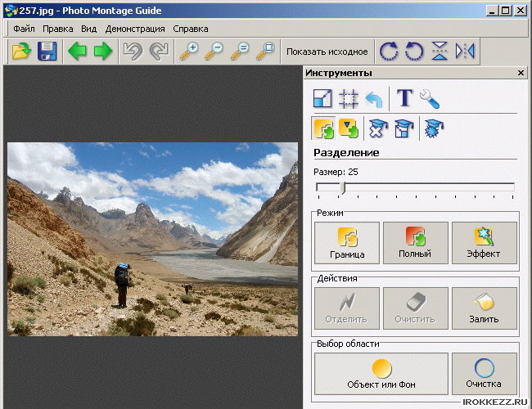This screenshot has height=409, width=532.
Task: Select the Text tool T icon
Action: (x=404, y=98)
